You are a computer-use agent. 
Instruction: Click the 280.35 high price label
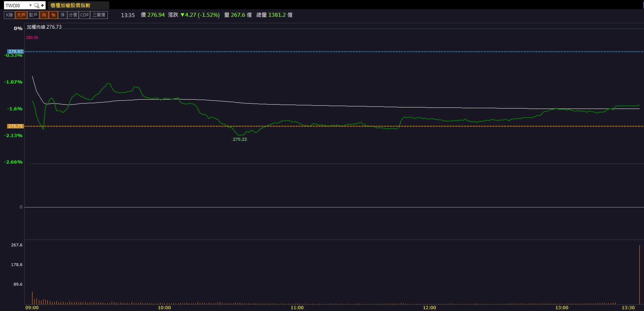[32, 37]
